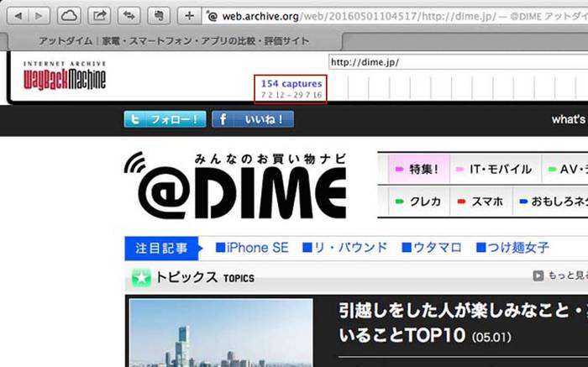588x367 pixels.
Task: Open the iPhone SE featured link
Action: coord(252,248)
